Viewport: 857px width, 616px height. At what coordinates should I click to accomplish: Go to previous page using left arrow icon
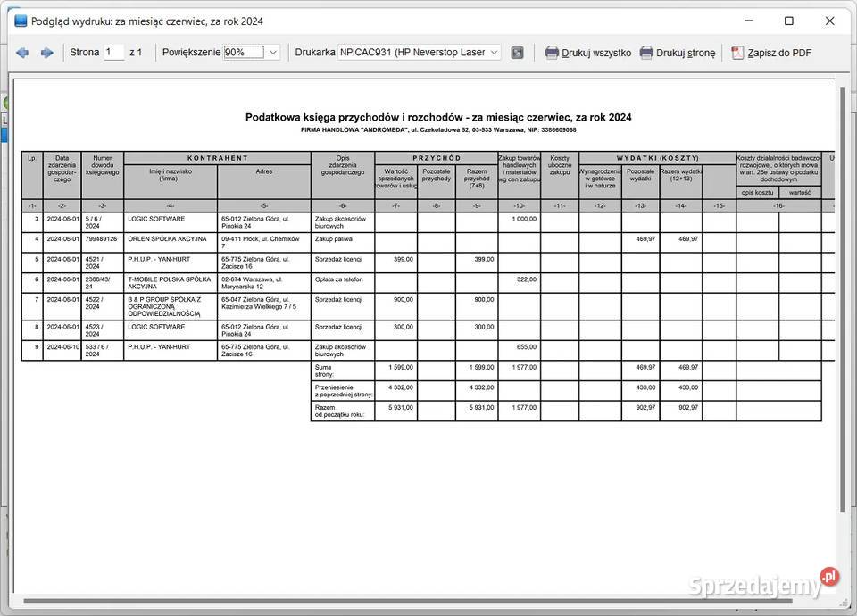coord(22,52)
